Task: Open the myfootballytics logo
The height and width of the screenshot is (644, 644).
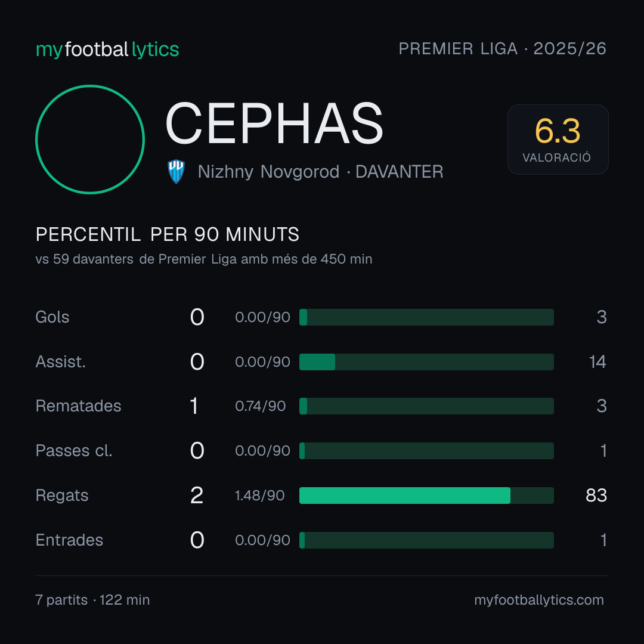Action: (x=107, y=49)
